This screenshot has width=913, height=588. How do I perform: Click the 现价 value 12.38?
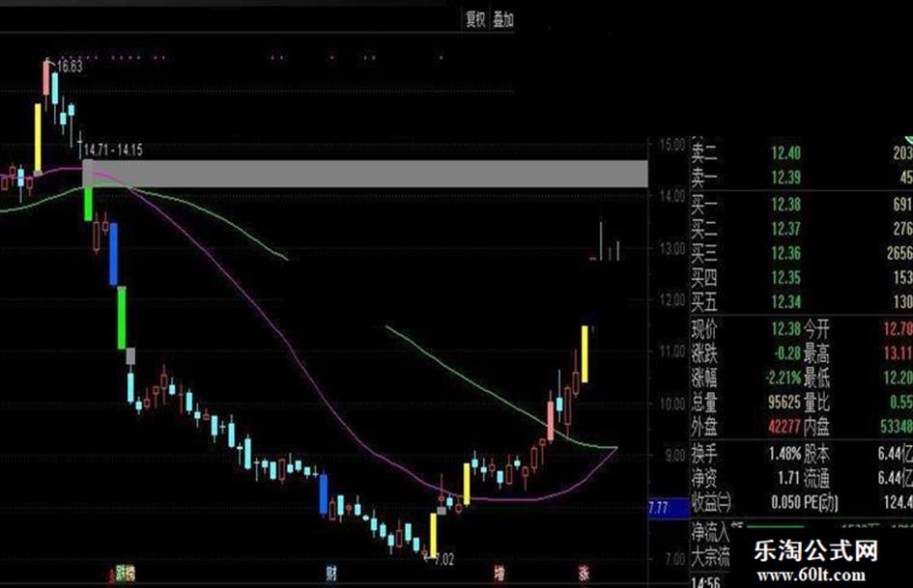click(786, 329)
